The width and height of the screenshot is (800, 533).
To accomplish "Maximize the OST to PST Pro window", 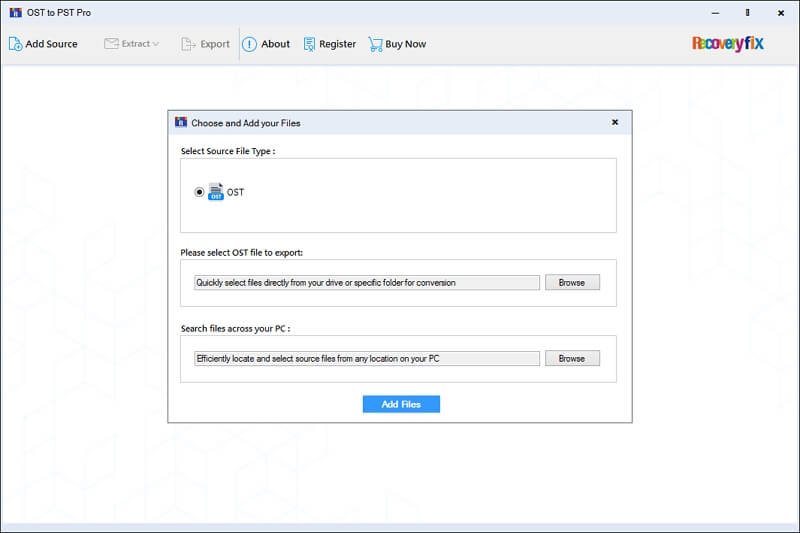I will pos(747,13).
